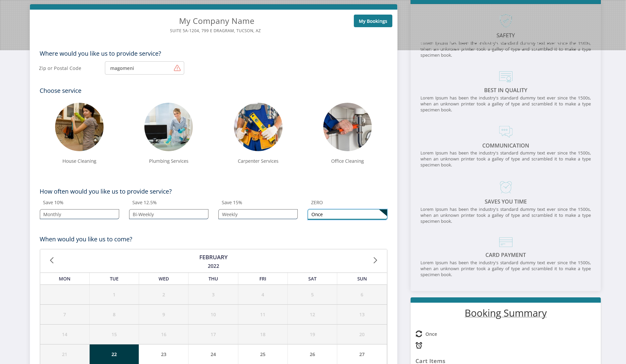The width and height of the screenshot is (626, 364).
Task: Select February 25 on calendar
Action: (263, 354)
